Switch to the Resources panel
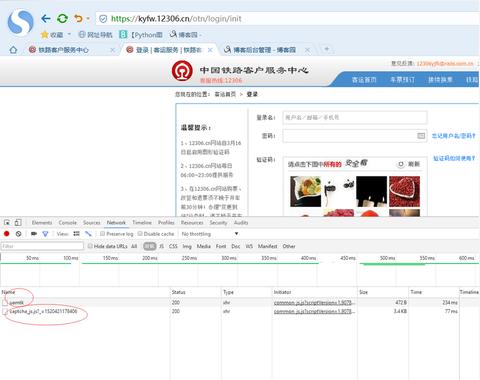480x380 pixels. click(192, 222)
